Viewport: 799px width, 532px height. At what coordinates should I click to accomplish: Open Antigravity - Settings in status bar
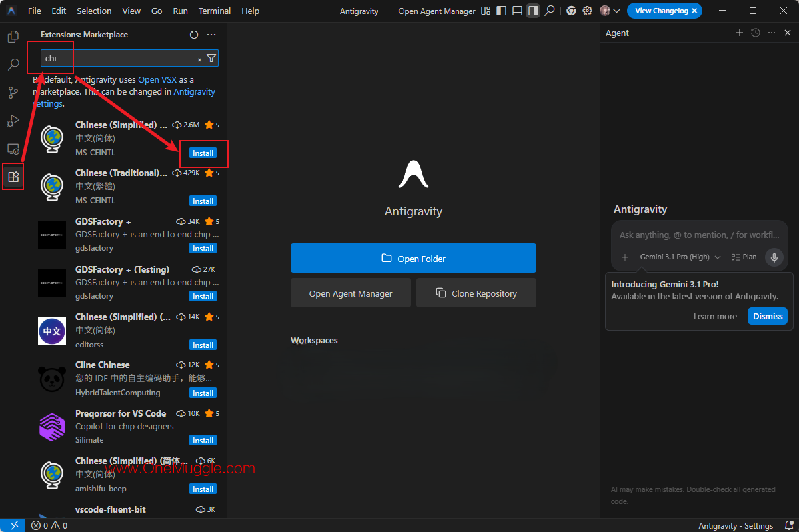click(x=735, y=525)
